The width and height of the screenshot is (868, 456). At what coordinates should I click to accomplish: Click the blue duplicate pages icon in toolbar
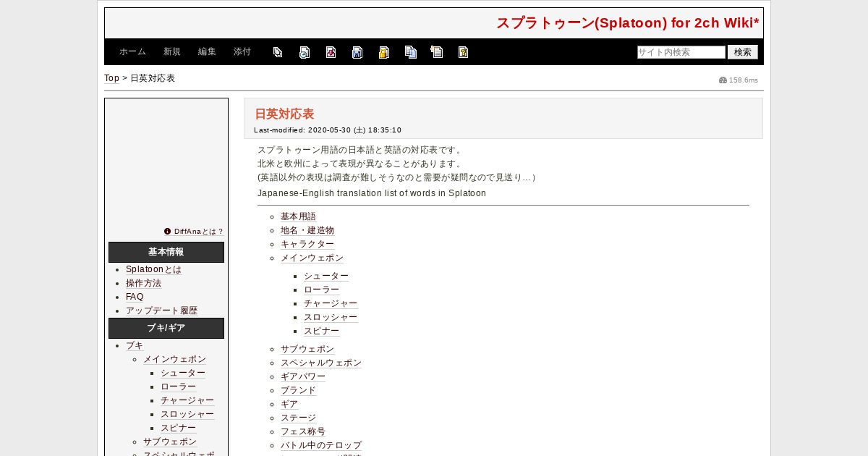click(411, 52)
